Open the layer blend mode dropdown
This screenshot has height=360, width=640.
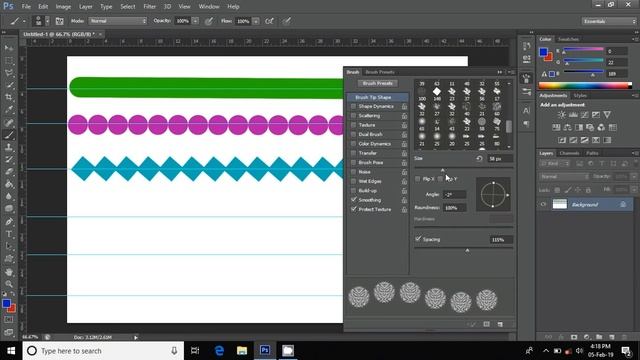point(564,177)
